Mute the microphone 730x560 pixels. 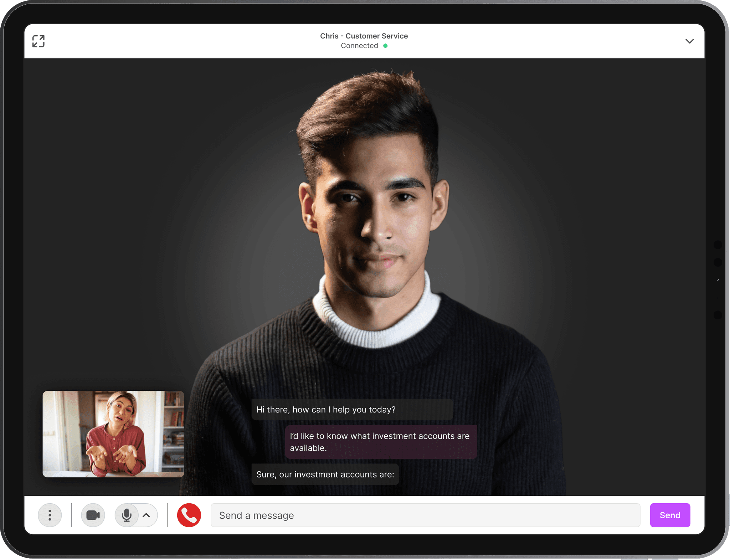point(127,515)
